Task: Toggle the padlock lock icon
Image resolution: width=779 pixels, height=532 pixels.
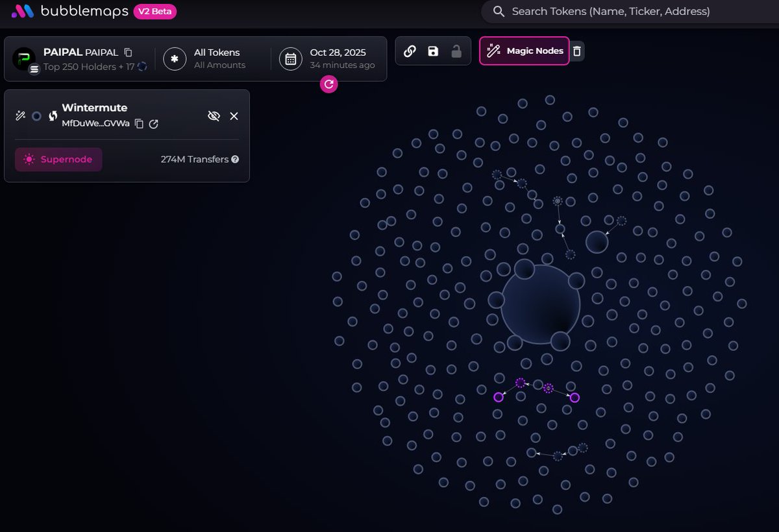Action: coord(456,51)
